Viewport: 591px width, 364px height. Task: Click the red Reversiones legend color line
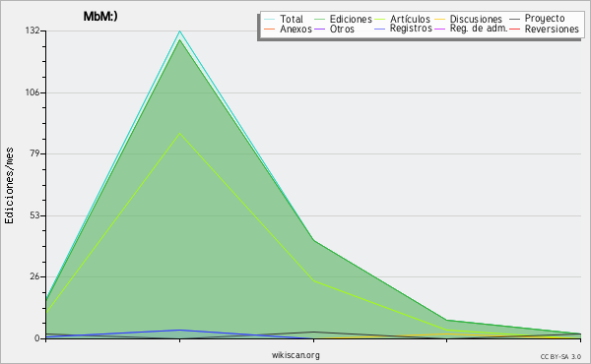click(514, 30)
